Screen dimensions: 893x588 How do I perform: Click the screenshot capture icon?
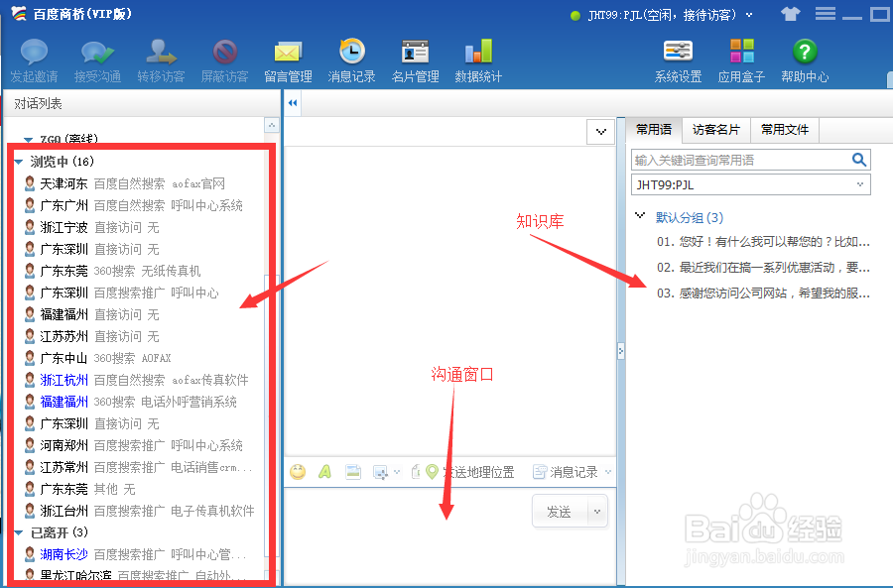tap(380, 472)
